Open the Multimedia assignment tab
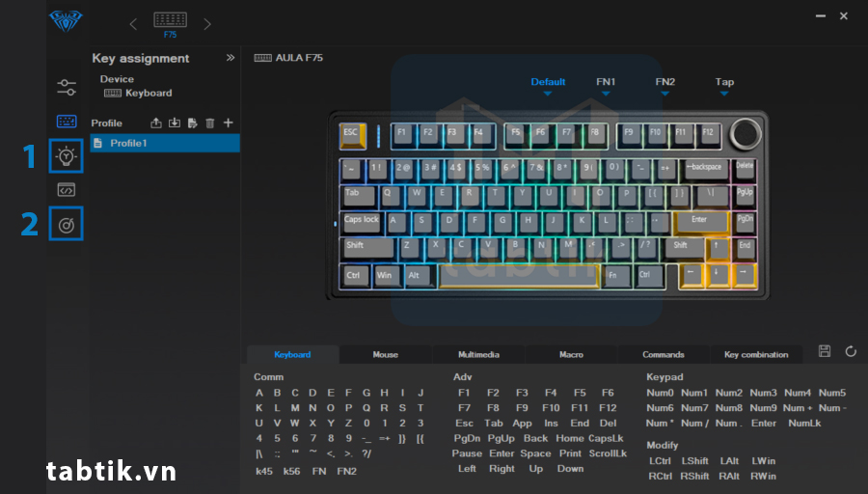 click(478, 354)
